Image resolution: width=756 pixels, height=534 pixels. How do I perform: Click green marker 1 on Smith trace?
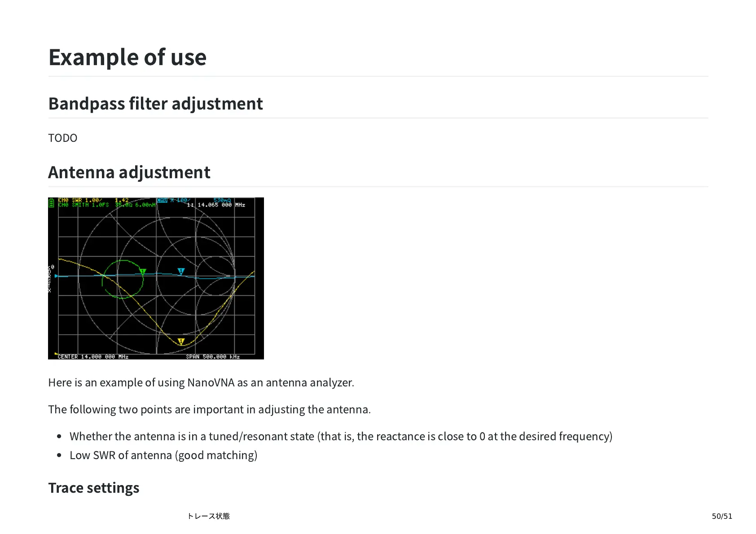pos(143,271)
